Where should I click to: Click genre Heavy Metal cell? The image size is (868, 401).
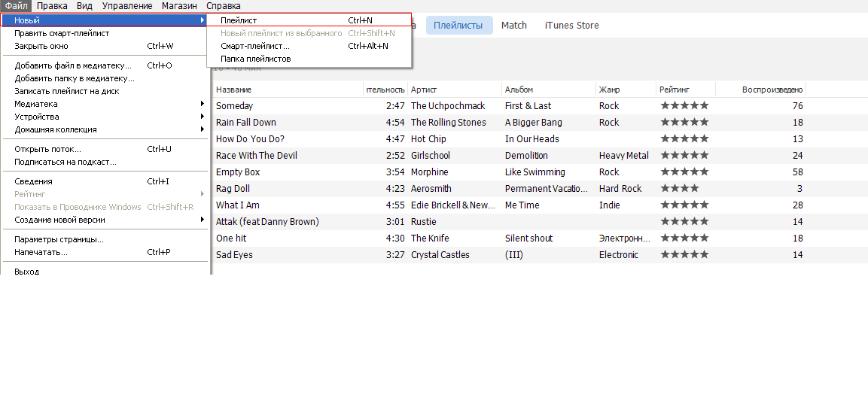624,156
